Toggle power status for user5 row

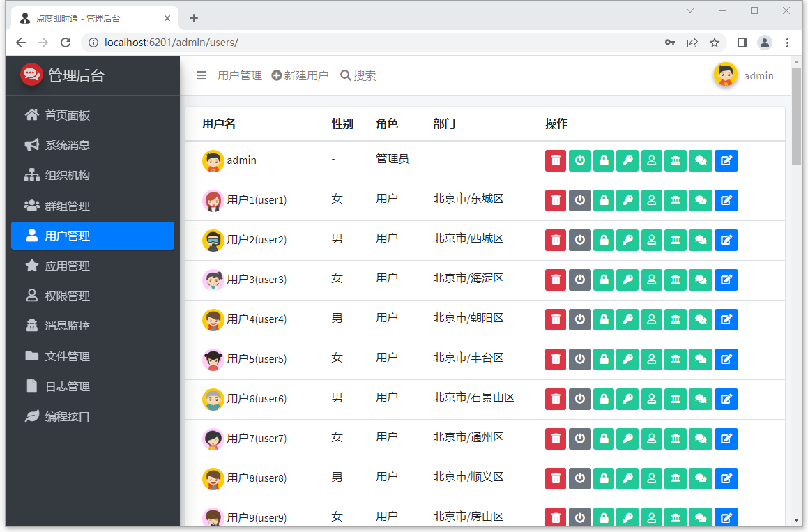(580, 359)
